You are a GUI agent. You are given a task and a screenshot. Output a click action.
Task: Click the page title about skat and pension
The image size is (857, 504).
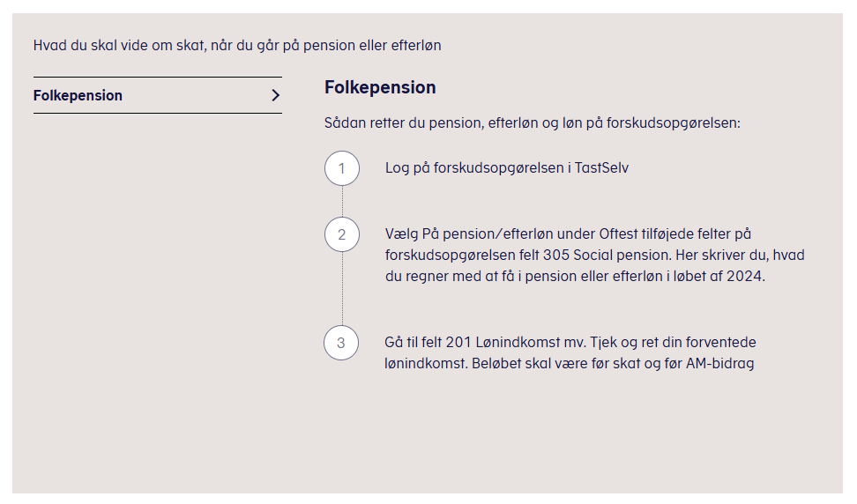[x=237, y=45]
